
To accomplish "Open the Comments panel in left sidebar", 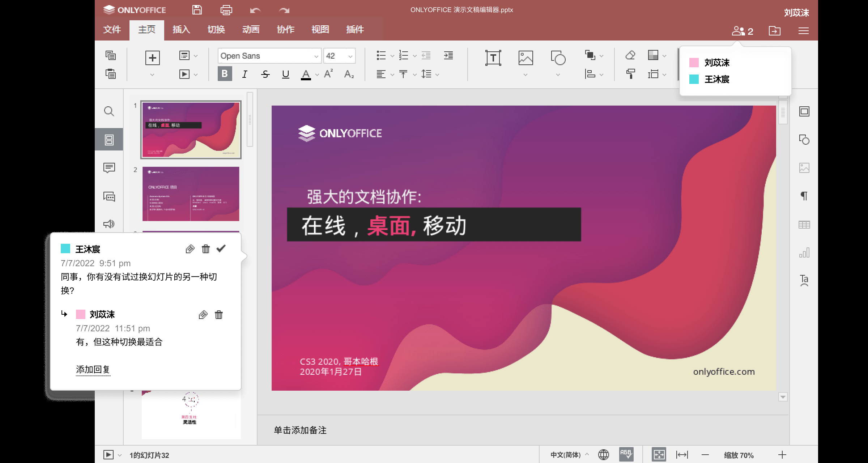I will tap(109, 167).
